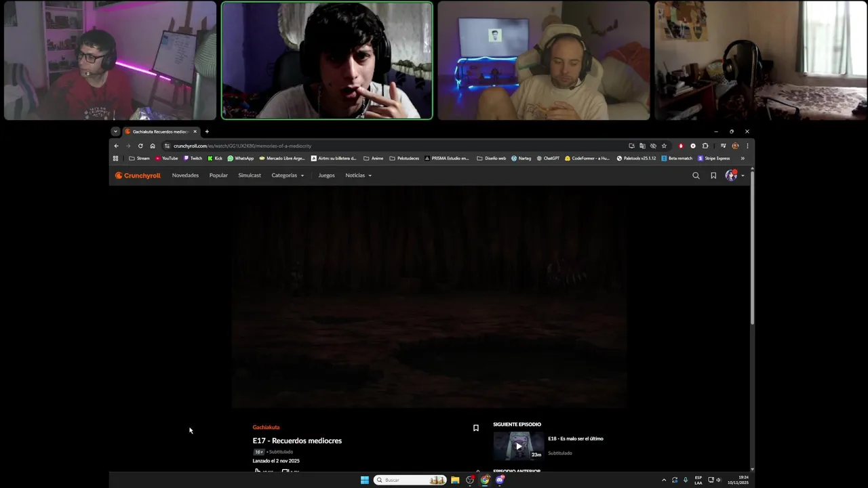Open the Mercado Libre Arge... bookmark
Screen dimensions: 868x488
coord(282,159)
